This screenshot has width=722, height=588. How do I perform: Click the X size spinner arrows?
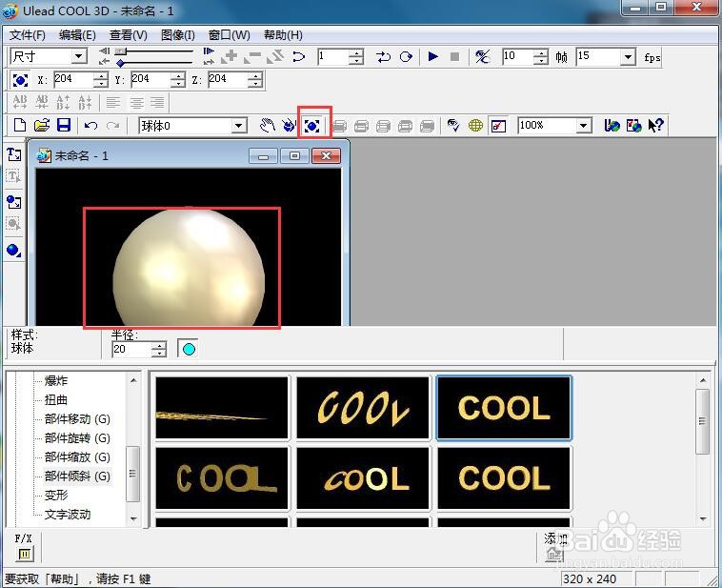pos(100,80)
